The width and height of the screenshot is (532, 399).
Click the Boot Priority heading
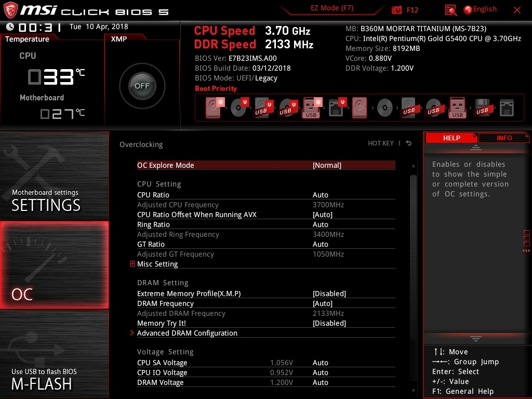click(216, 88)
